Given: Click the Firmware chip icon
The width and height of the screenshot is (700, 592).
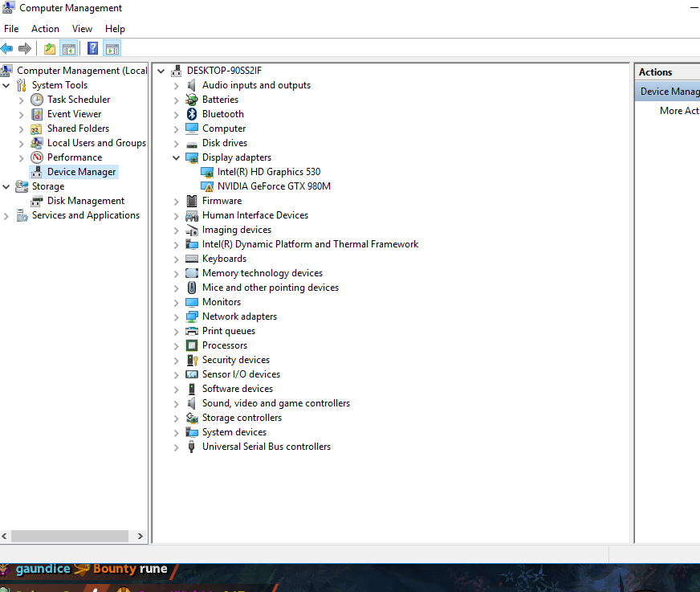Looking at the screenshot, I should click(192, 201).
